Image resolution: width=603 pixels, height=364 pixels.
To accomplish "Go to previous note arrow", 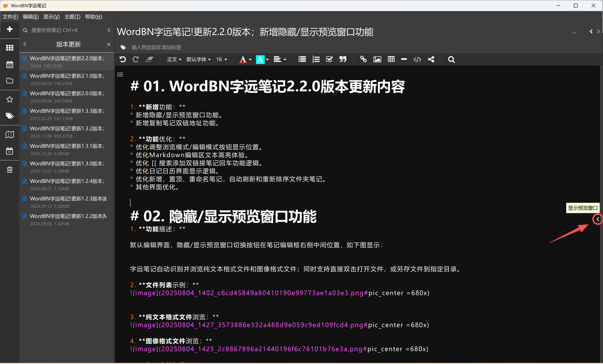I will (591, 31).
